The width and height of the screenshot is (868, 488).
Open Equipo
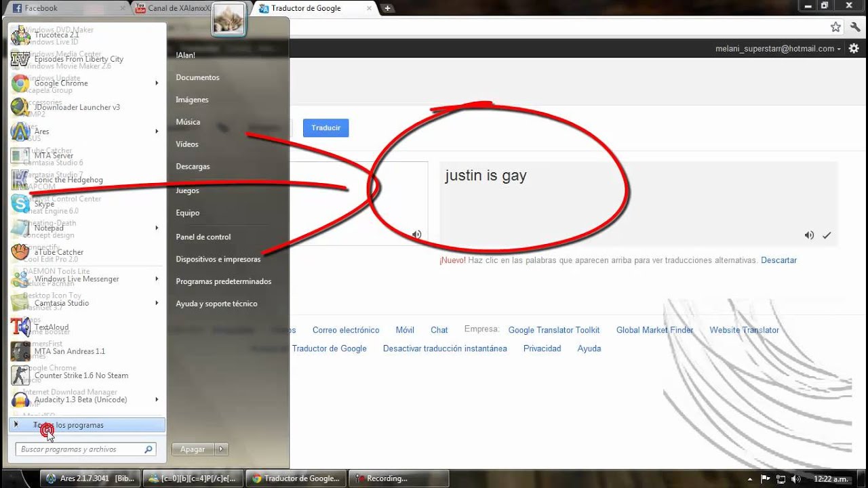coord(187,213)
